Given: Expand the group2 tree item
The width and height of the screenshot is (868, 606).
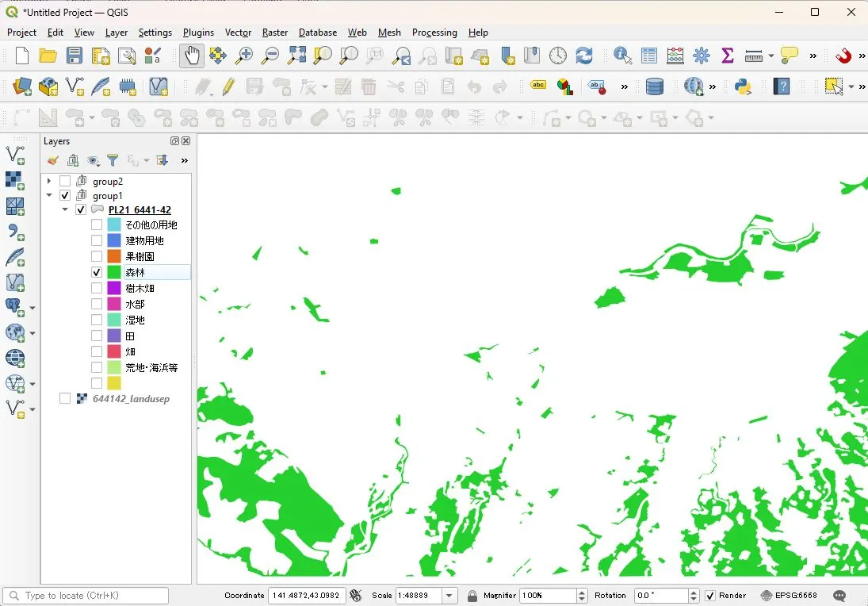Looking at the screenshot, I should [x=49, y=181].
